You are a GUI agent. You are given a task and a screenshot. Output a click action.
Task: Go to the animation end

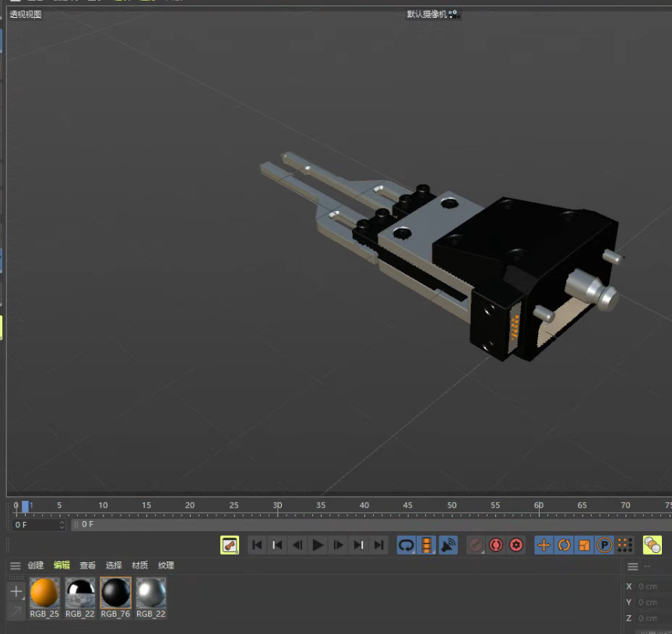[x=378, y=545]
